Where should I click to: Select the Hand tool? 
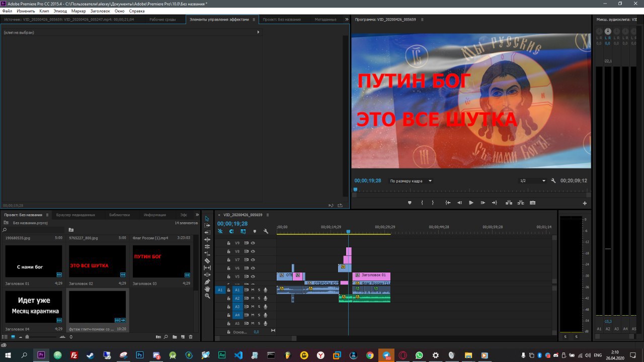207,289
